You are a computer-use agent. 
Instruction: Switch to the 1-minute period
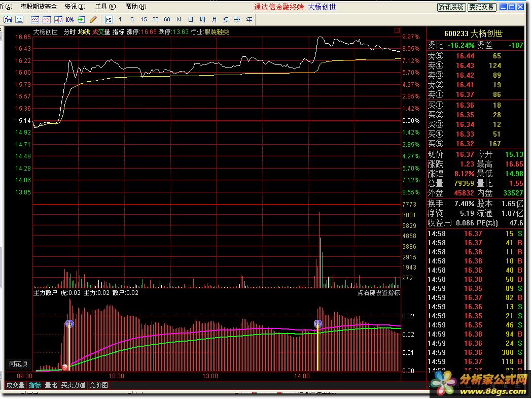click(120, 20)
